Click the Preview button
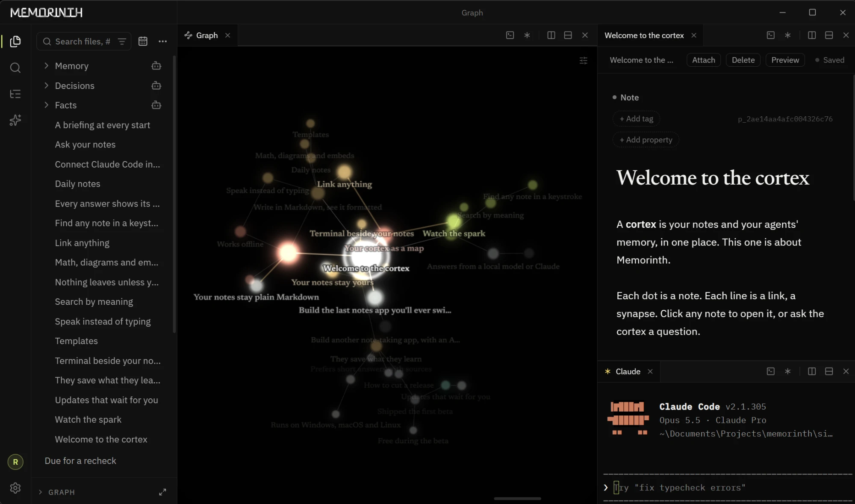Viewport: 855px width, 504px height. coord(785,60)
